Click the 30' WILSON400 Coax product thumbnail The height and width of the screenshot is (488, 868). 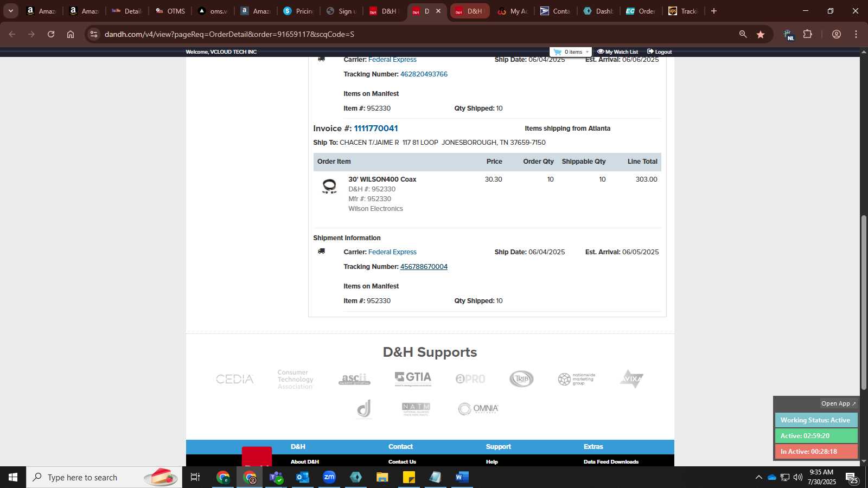[329, 186]
